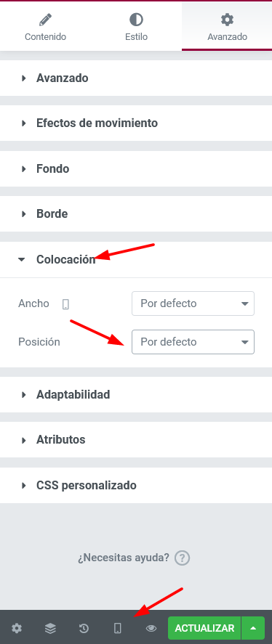Click the Actualizar button
272x644 pixels.
pyautogui.click(x=204, y=628)
